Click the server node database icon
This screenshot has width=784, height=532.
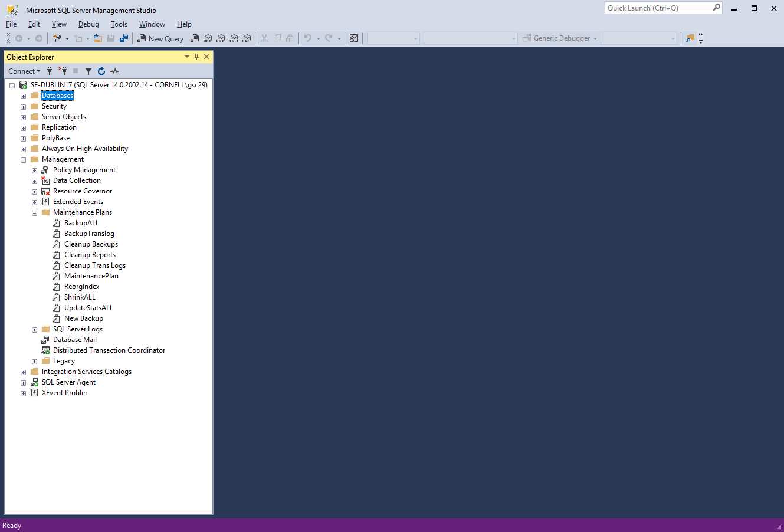[23, 85]
